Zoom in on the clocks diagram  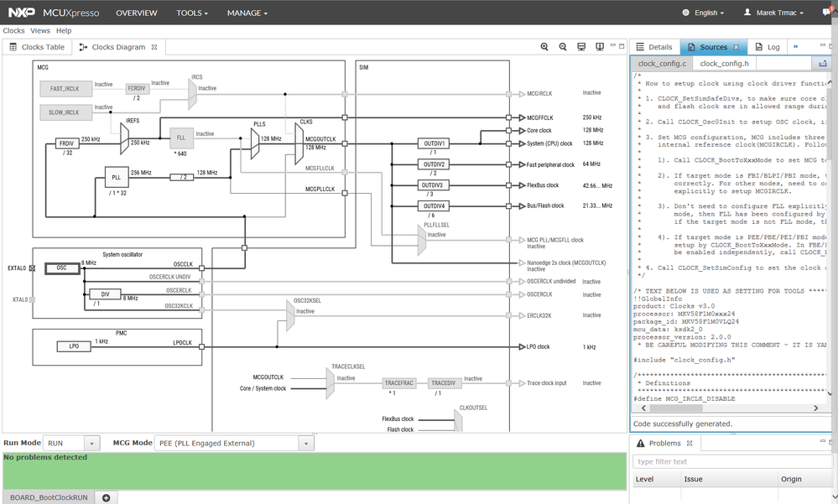[544, 48]
